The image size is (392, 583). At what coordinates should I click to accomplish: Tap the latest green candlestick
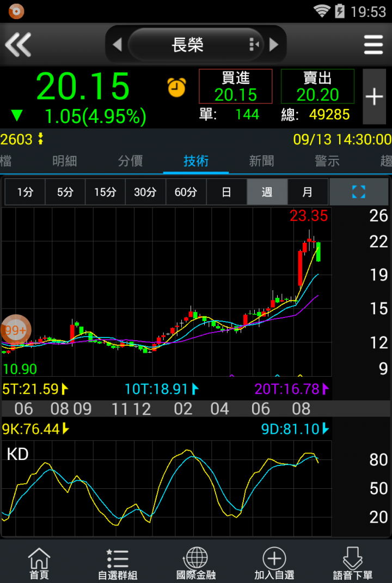[318, 251]
